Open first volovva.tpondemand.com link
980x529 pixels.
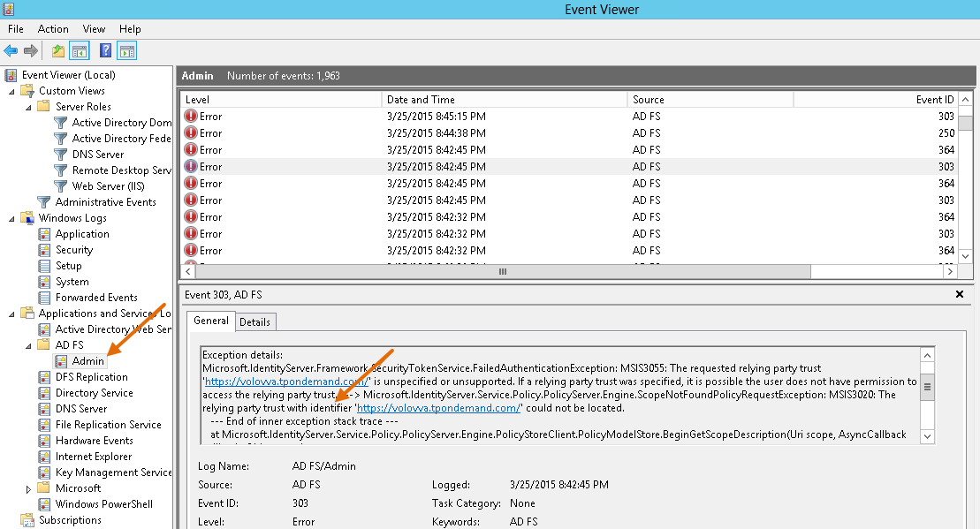click(286, 382)
